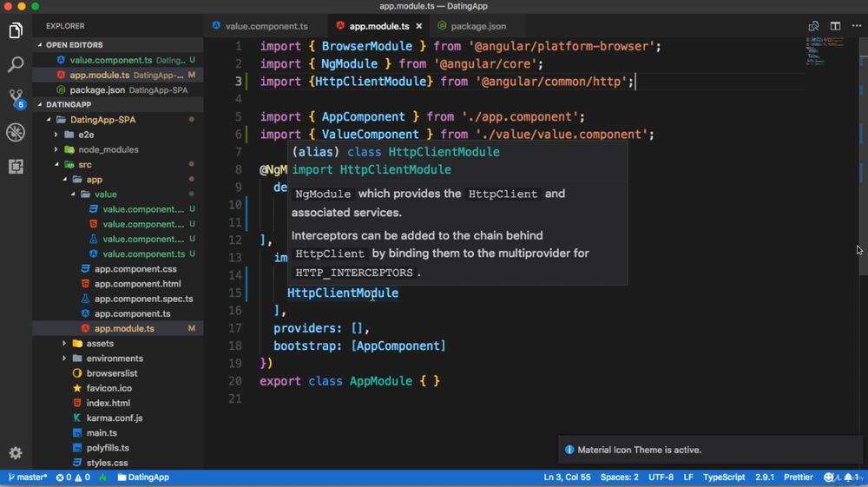Click the EXPLORER panel title
868x487 pixels.
pos(65,26)
